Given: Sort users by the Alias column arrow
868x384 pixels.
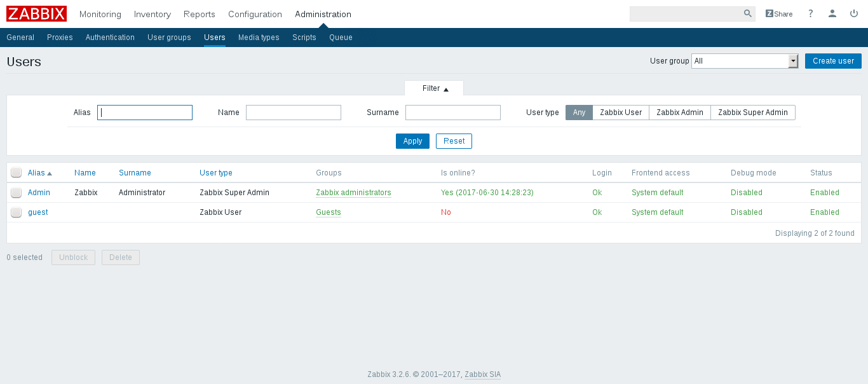Looking at the screenshot, I should [50, 172].
